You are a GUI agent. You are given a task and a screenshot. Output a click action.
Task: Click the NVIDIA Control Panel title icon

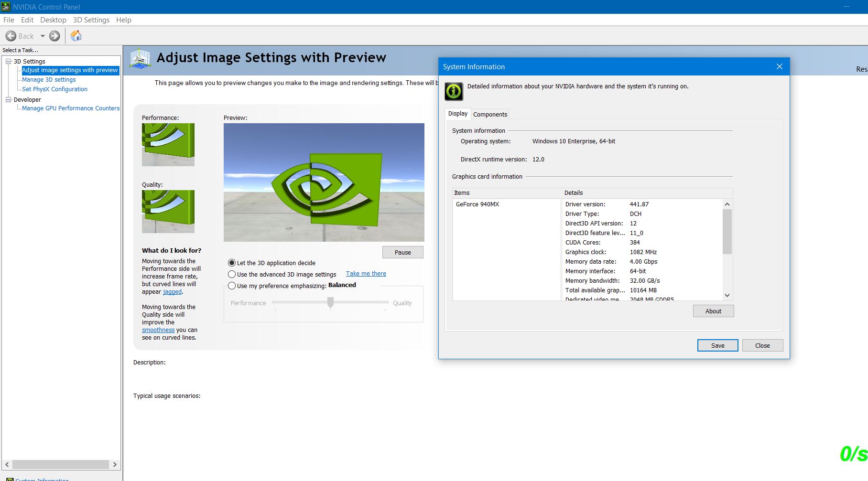[6, 7]
